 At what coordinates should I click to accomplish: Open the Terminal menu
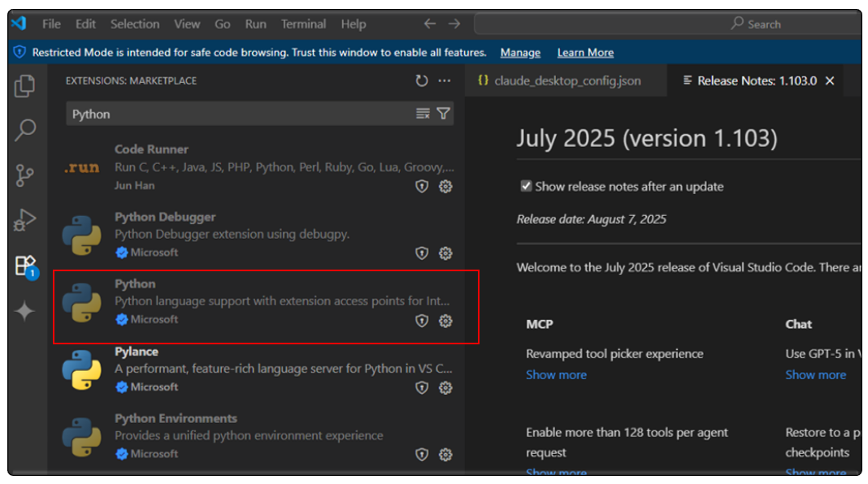pos(303,24)
